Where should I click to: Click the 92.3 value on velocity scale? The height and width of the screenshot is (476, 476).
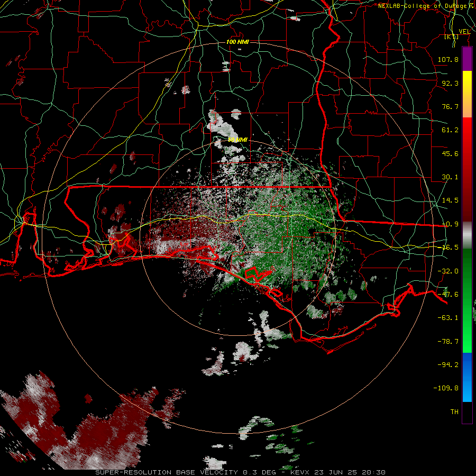click(x=450, y=83)
